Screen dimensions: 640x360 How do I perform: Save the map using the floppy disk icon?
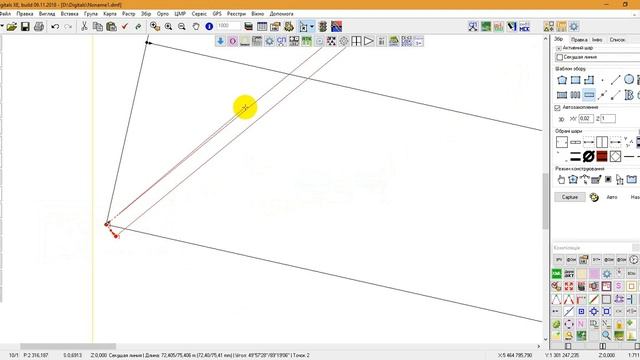25,27
